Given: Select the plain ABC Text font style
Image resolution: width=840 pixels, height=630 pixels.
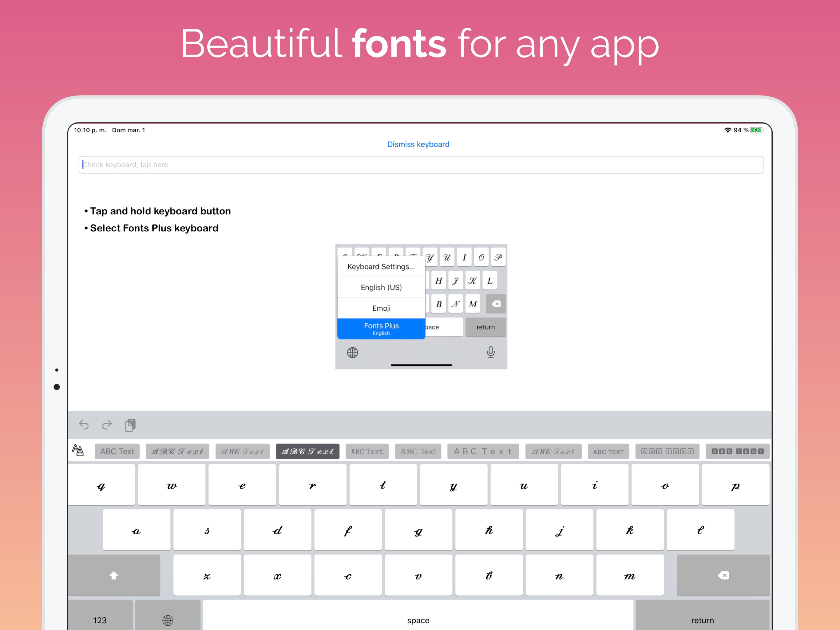Looking at the screenshot, I should pos(117,451).
